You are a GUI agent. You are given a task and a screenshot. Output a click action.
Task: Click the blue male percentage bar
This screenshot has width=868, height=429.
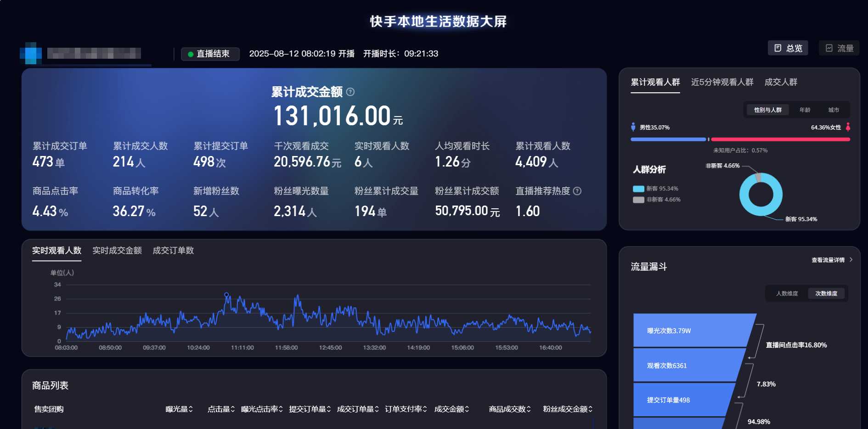click(x=668, y=139)
